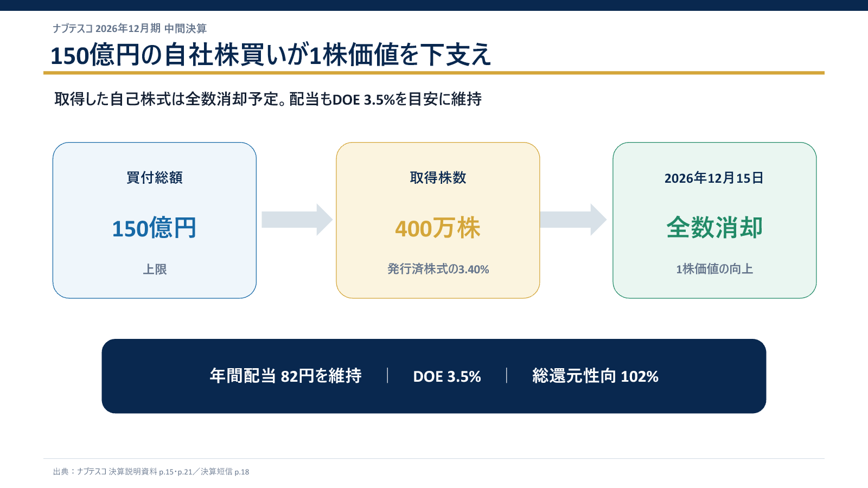Click 総還元性向 102% in the navy banner
868x488 pixels.
595,376
